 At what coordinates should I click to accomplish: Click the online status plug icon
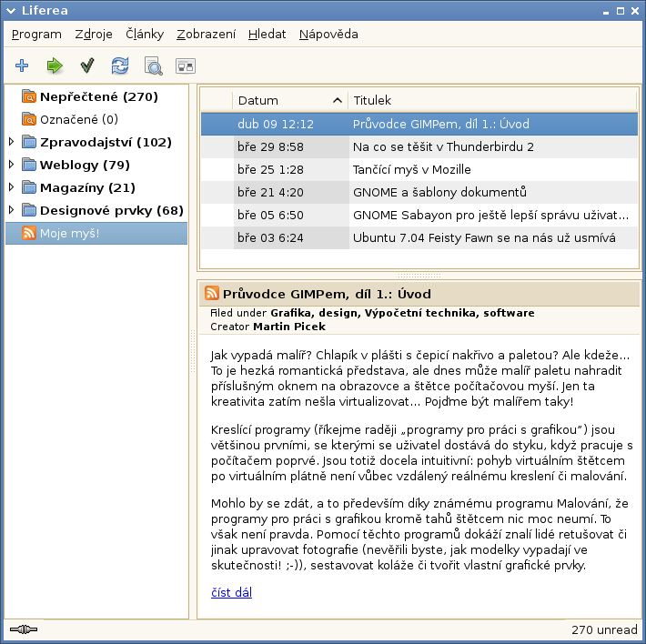pyautogui.click(x=24, y=629)
